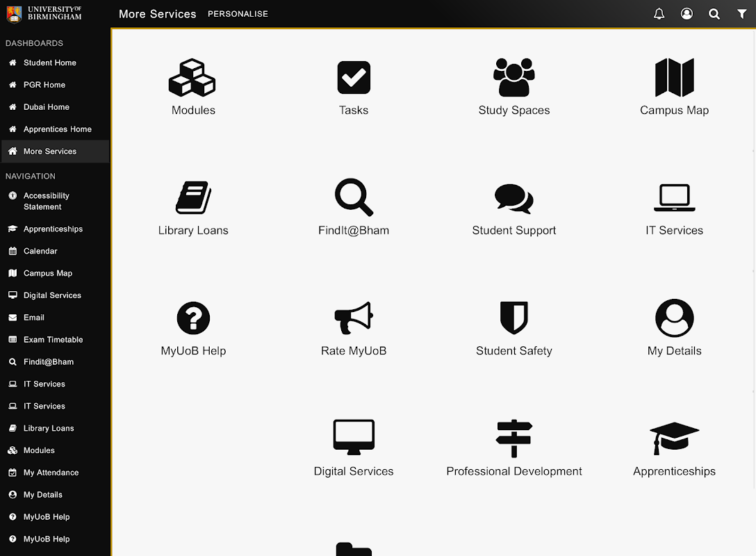
Task: Click the More Services page title
Action: 157,14
